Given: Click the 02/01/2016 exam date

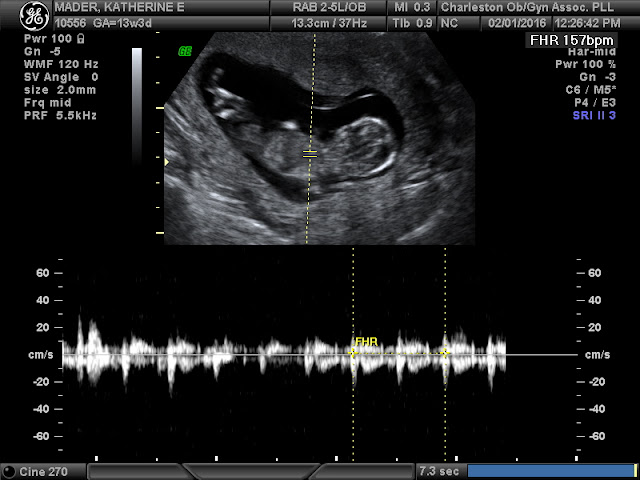Looking at the screenshot, I should click(x=518, y=23).
